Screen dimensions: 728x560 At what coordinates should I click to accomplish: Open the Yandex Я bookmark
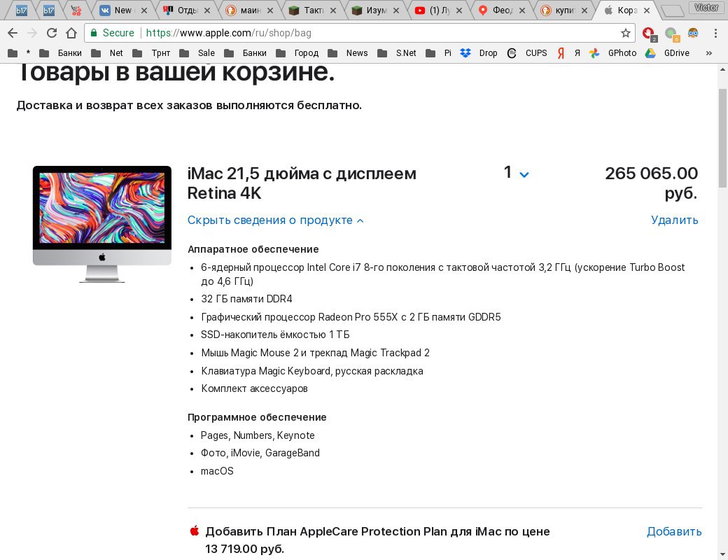tap(568, 53)
